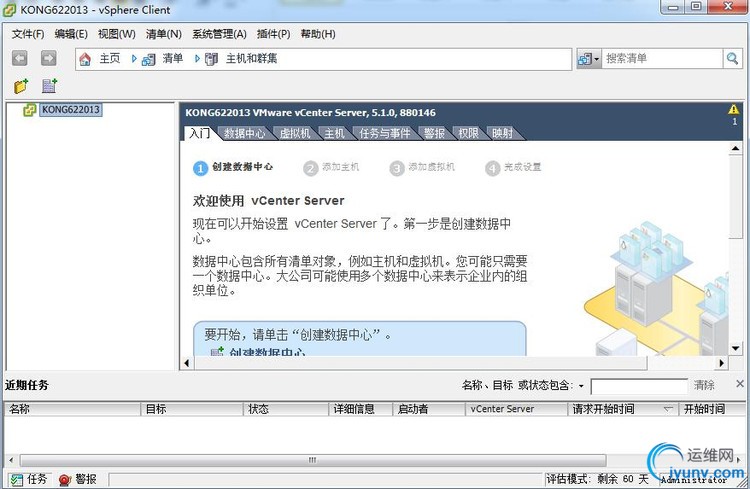Switch to the 主机 tab
Screen dimensions: 750x489
coord(334,133)
